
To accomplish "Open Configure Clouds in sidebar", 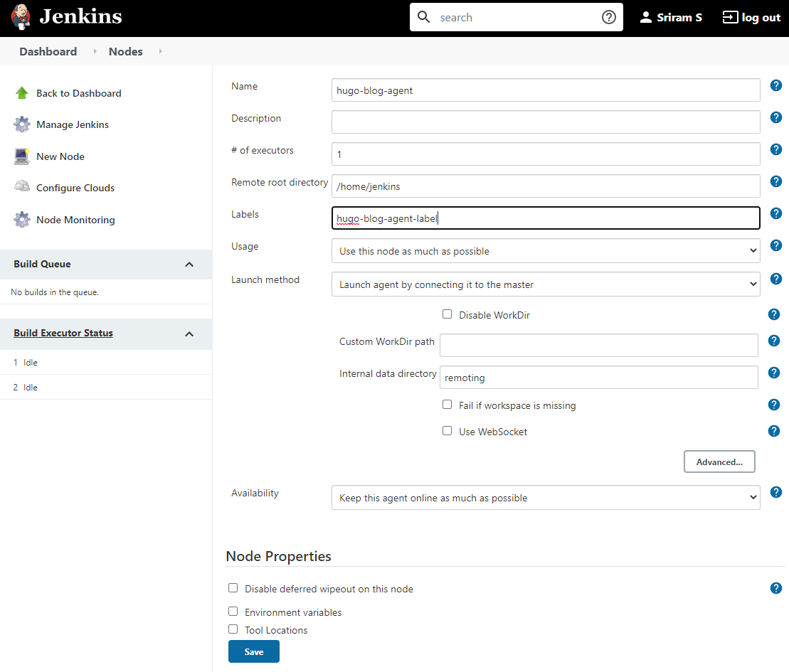I will 75,188.
